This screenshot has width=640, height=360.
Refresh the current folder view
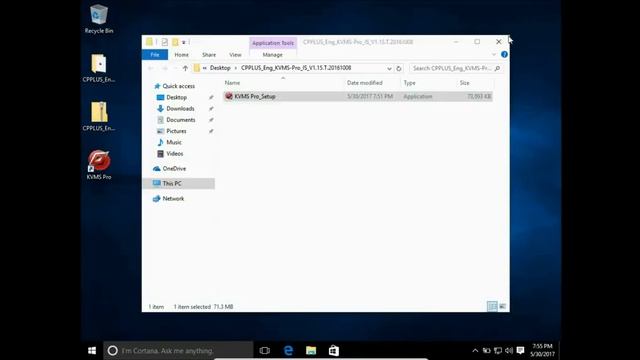tap(399, 68)
